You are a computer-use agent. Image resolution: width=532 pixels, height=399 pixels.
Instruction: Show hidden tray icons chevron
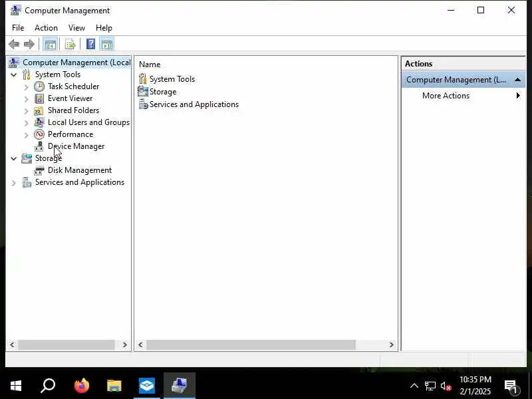click(414, 386)
